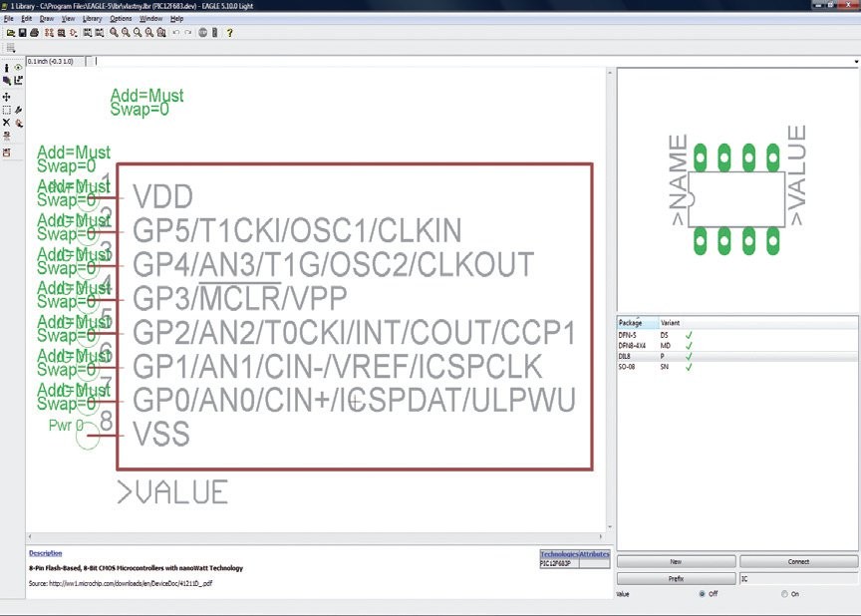
Task: Click the Redo arrow icon
Action: tap(187, 33)
